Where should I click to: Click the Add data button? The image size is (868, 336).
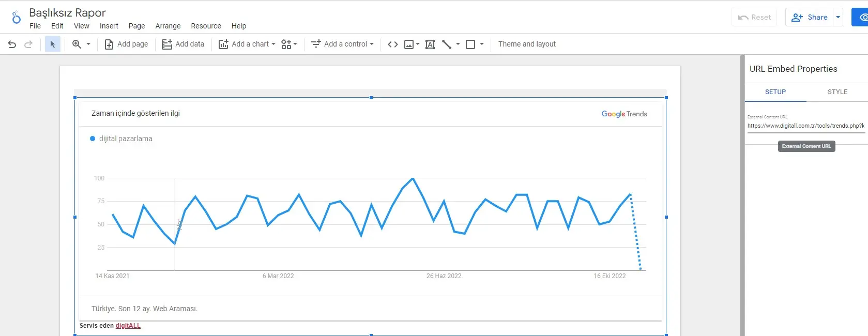pos(183,44)
